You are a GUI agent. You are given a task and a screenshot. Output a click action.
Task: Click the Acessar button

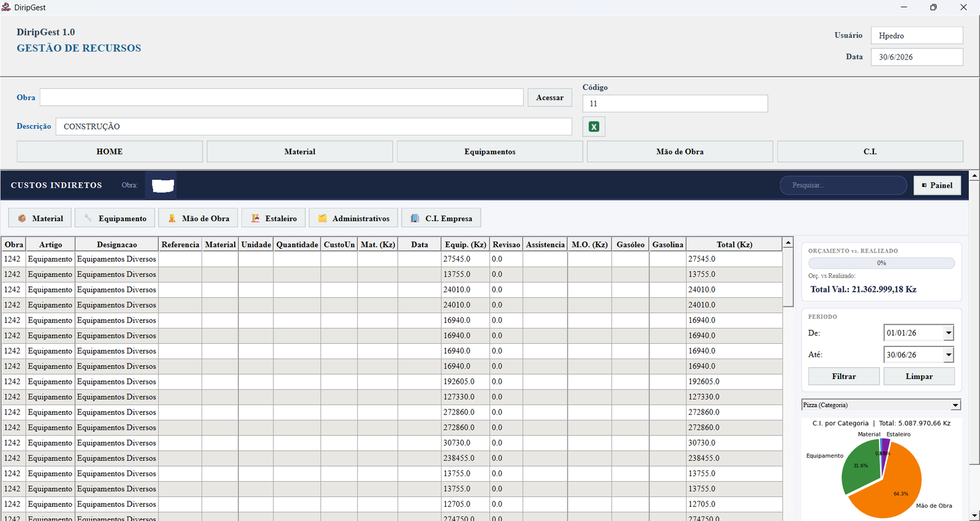550,97
